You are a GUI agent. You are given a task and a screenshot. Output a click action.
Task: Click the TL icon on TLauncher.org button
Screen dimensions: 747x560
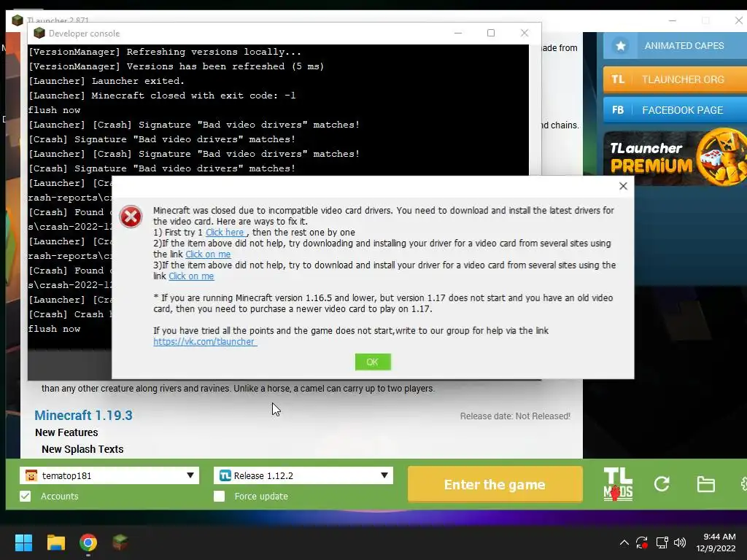tap(618, 79)
